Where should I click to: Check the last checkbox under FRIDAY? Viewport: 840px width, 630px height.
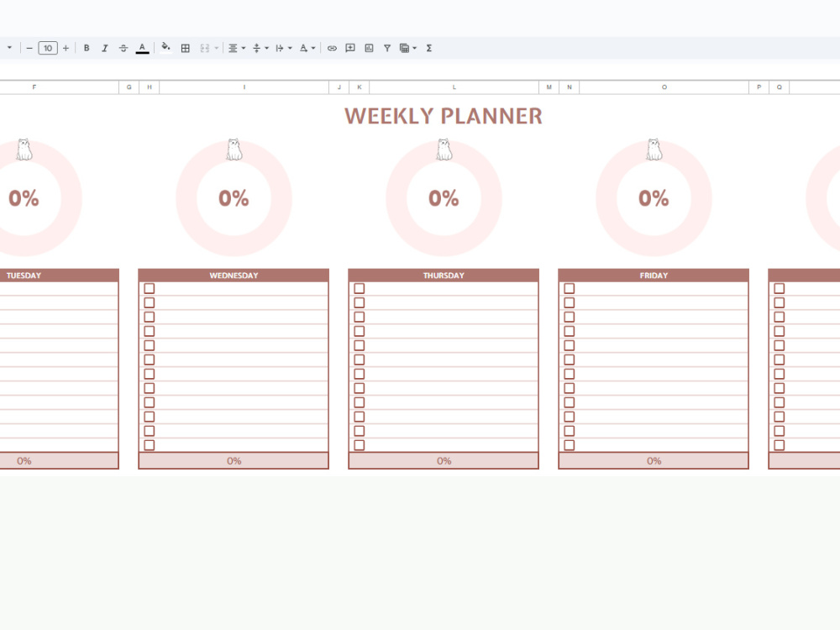(570, 445)
